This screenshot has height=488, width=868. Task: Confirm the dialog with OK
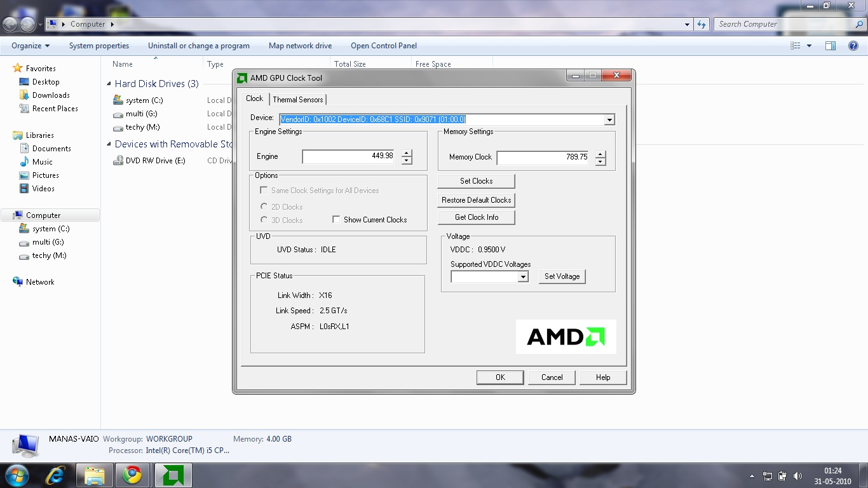500,377
